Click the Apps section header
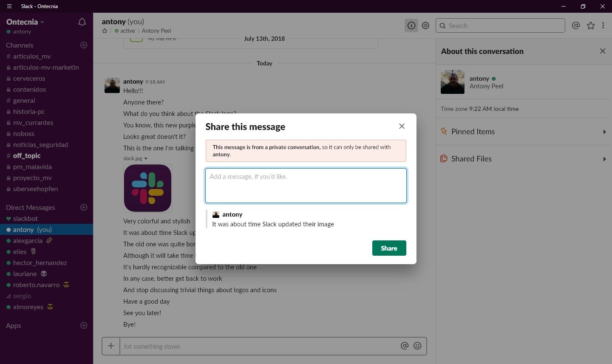The height and width of the screenshot is (364, 612). [x=14, y=325]
